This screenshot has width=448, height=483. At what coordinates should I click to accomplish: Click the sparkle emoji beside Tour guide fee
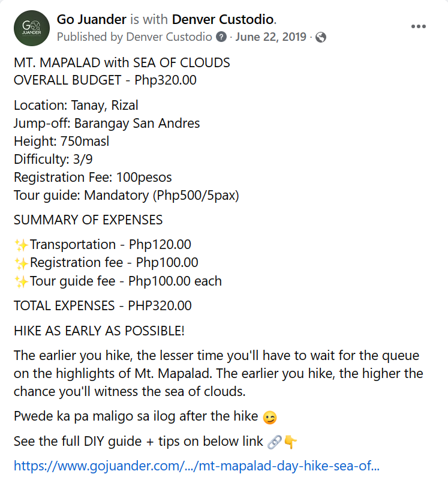tap(21, 281)
